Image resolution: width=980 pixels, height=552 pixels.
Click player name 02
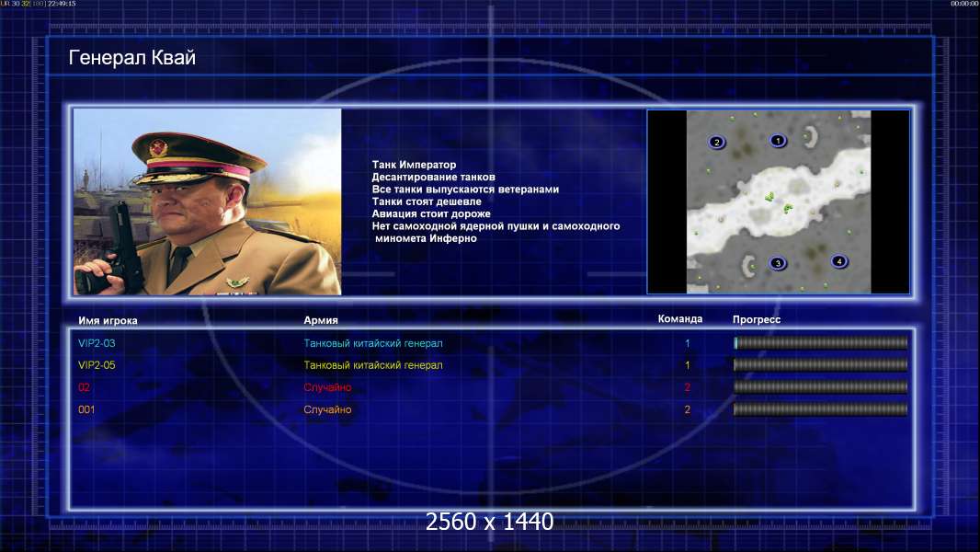[85, 387]
